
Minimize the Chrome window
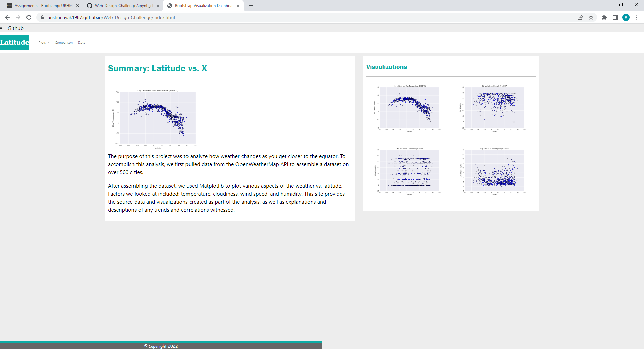tap(605, 5)
